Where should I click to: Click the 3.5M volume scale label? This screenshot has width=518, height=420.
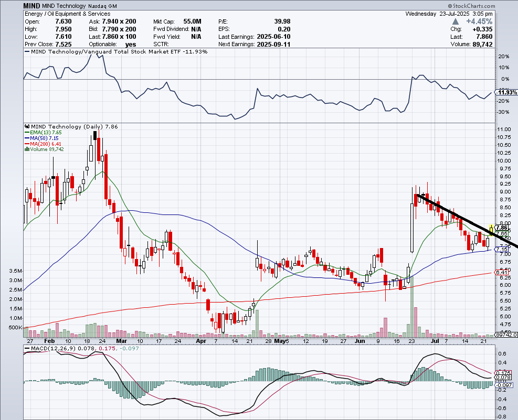click(x=16, y=271)
